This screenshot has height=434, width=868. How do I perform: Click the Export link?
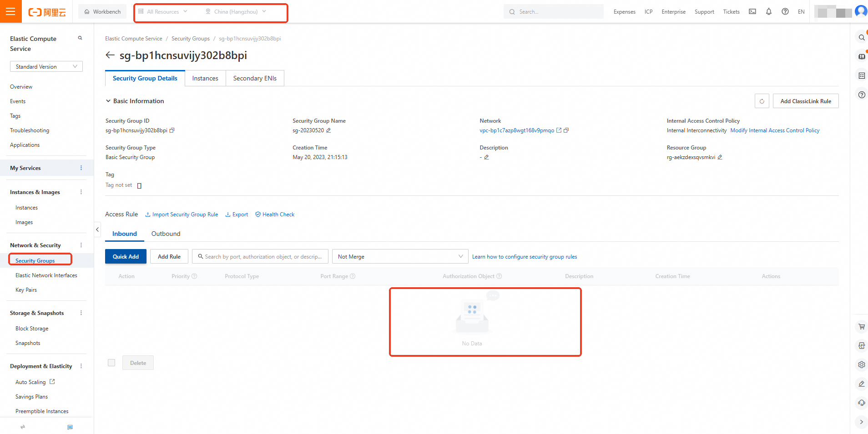237,215
